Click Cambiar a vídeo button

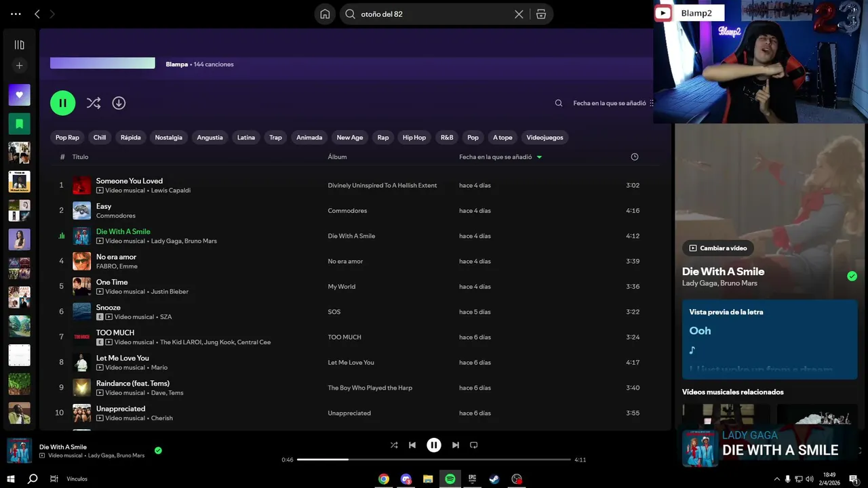click(718, 248)
